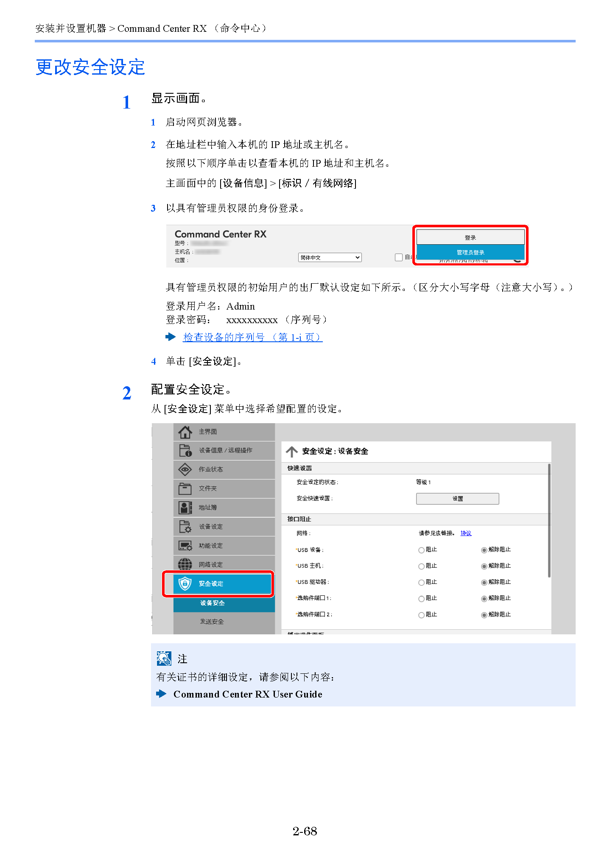The height and width of the screenshot is (868, 610).
Task: Select 阻止 for USB 驱动器
Action: tap(421, 582)
